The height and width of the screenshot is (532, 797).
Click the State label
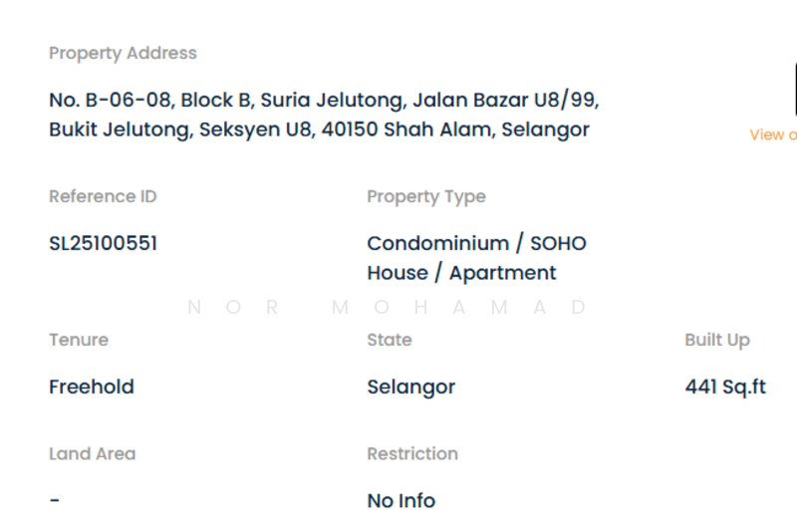click(x=389, y=340)
